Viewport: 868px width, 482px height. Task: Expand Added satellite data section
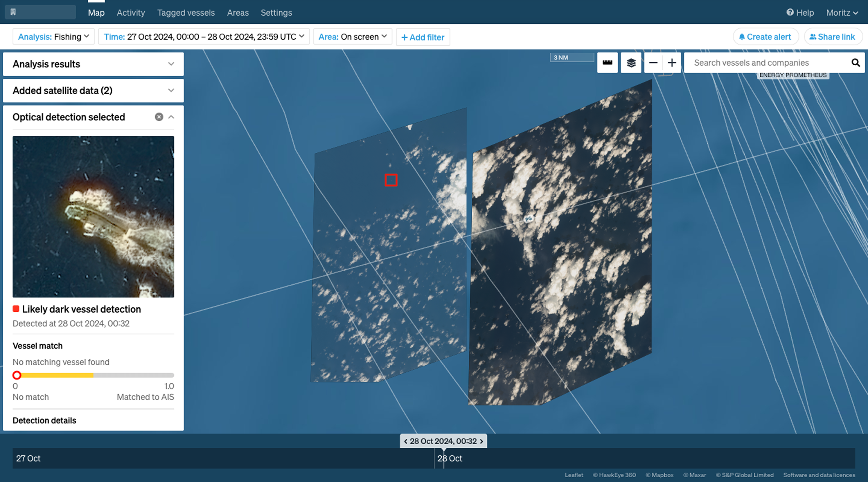pos(171,90)
